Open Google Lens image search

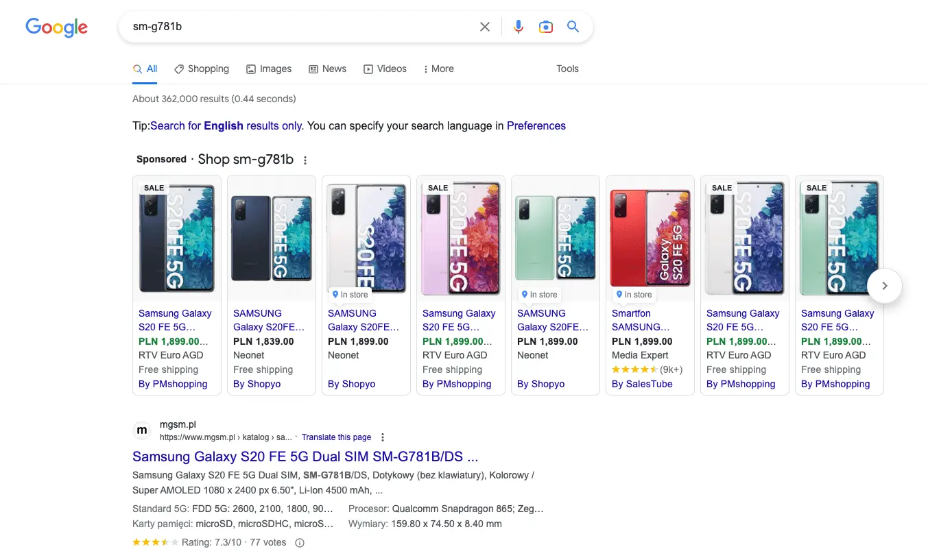tap(545, 26)
